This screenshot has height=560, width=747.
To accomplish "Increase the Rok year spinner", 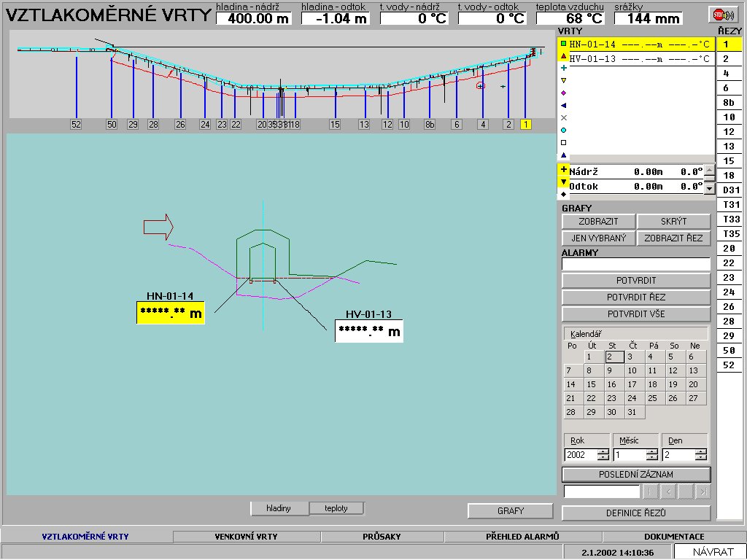I will [603, 451].
